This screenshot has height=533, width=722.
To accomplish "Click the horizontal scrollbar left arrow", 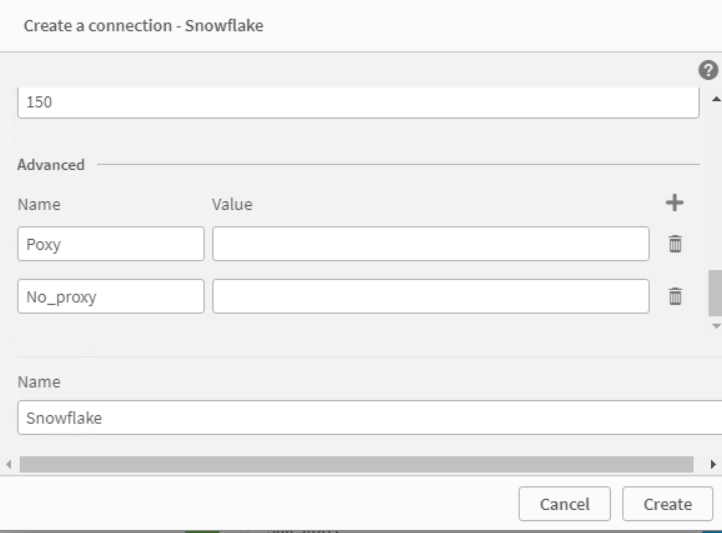I will tap(8, 465).
